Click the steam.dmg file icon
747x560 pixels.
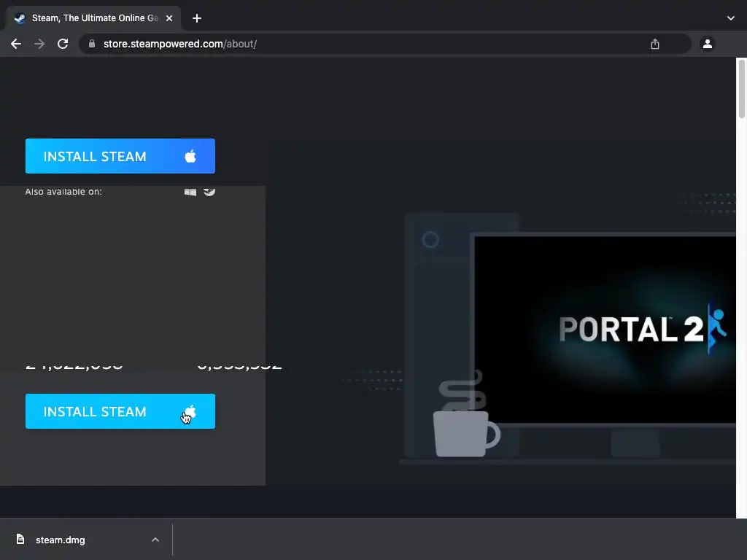[x=20, y=539]
